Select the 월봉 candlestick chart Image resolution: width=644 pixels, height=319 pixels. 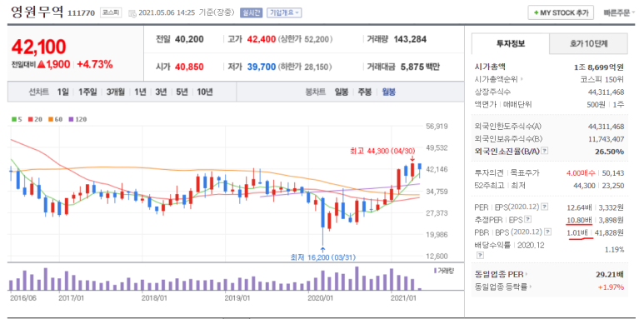388,92
